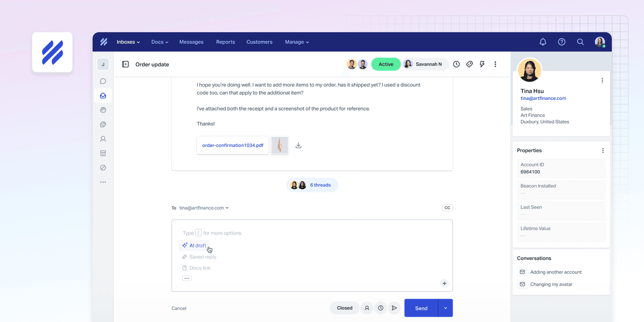The height and width of the screenshot is (322, 644).
Task: Click Cancel reply link
Action: pyautogui.click(x=179, y=308)
